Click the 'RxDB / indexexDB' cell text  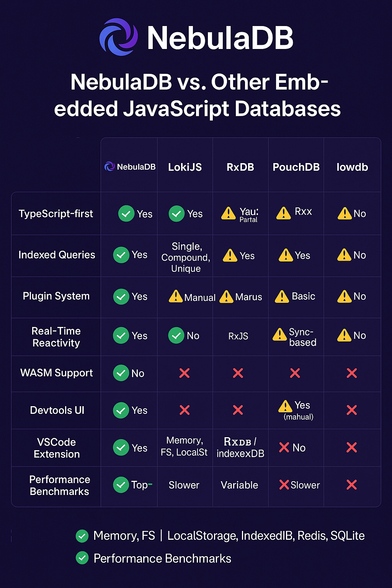240,448
